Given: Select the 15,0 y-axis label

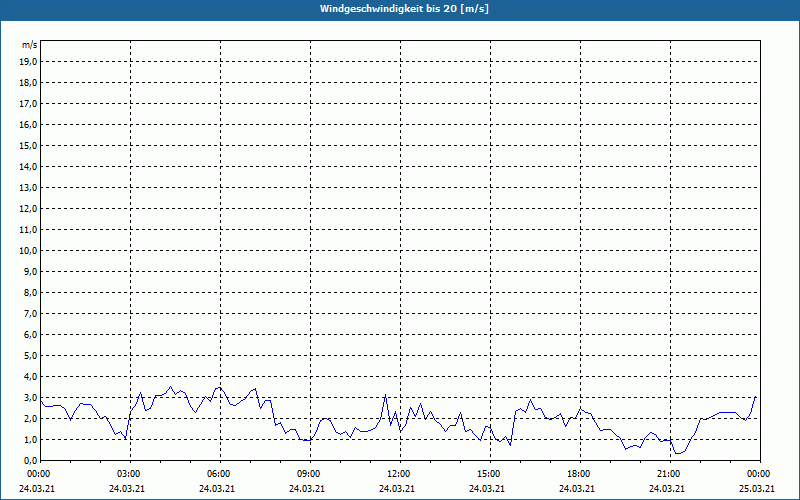Looking at the screenshot, I should pyautogui.click(x=29, y=145).
